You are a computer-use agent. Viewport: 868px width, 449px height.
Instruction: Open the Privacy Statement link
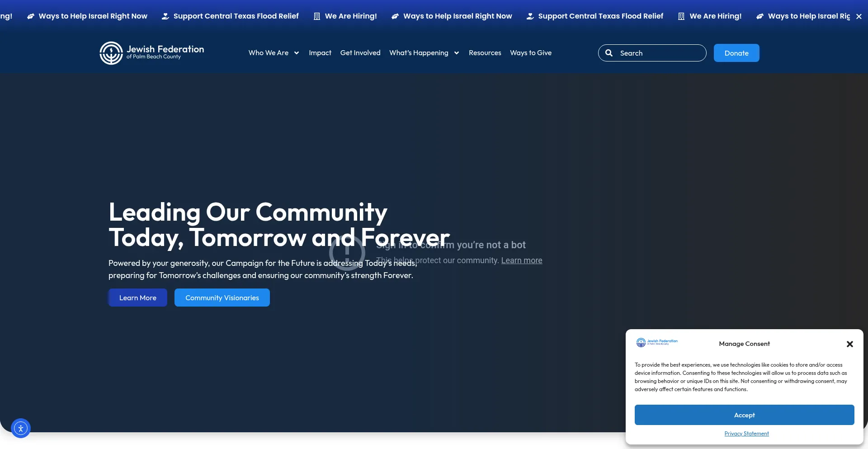[746, 434]
